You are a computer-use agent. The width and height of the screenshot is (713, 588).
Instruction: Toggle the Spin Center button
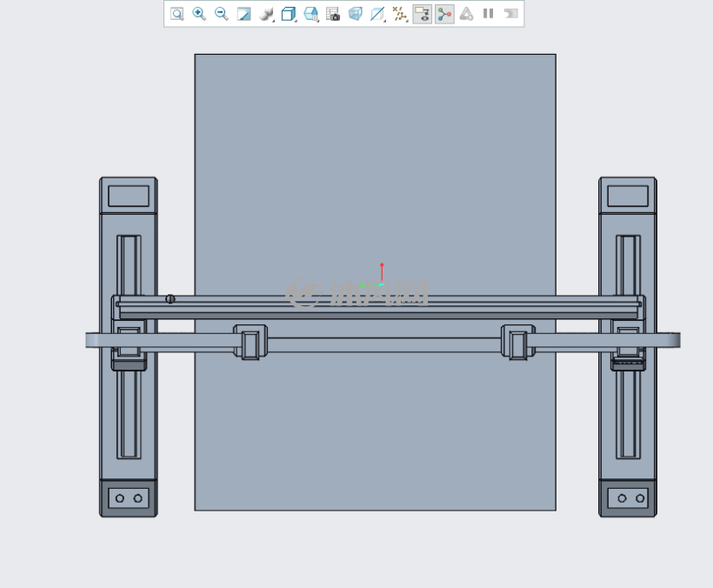[x=444, y=14]
